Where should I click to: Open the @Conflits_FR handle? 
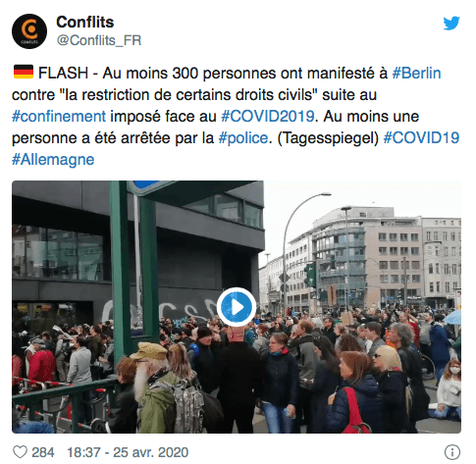(x=99, y=40)
